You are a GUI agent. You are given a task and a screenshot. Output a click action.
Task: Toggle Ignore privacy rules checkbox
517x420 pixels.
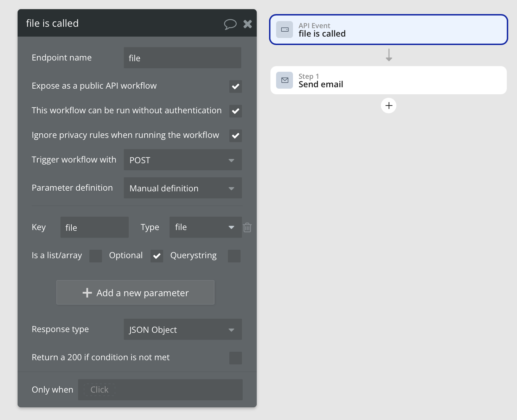(235, 135)
